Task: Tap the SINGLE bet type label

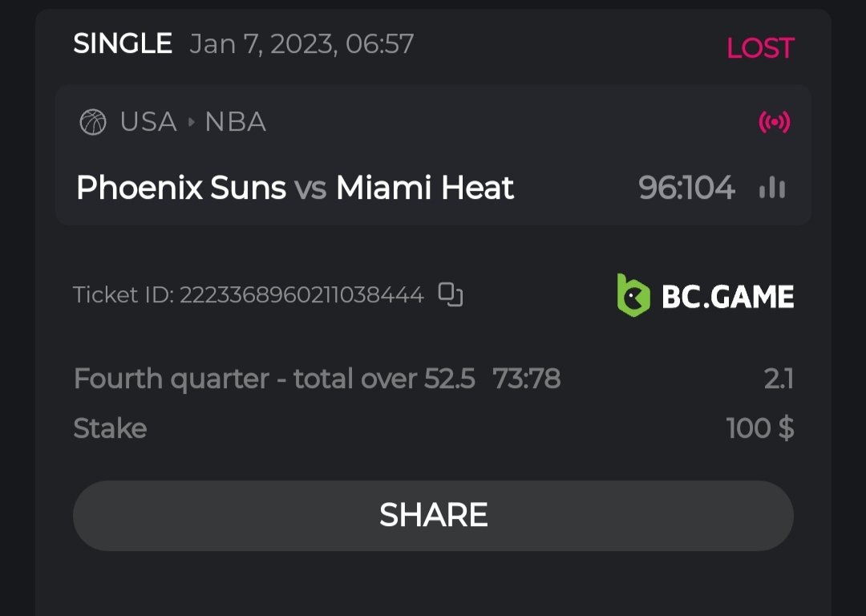Action: 123,43
